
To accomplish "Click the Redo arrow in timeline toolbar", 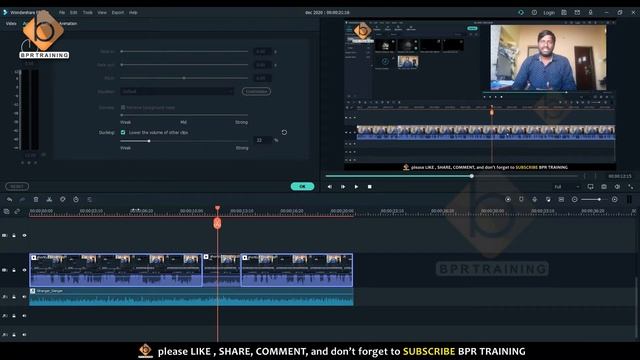I will coord(22,200).
